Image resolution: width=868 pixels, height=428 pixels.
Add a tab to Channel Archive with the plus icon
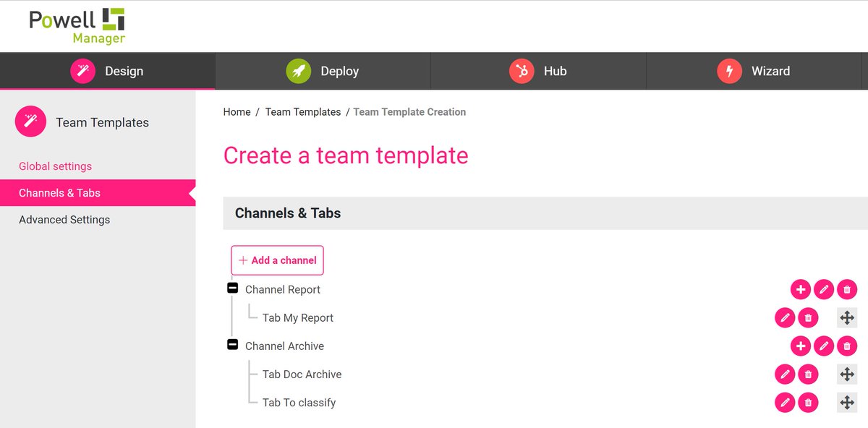[801, 346]
